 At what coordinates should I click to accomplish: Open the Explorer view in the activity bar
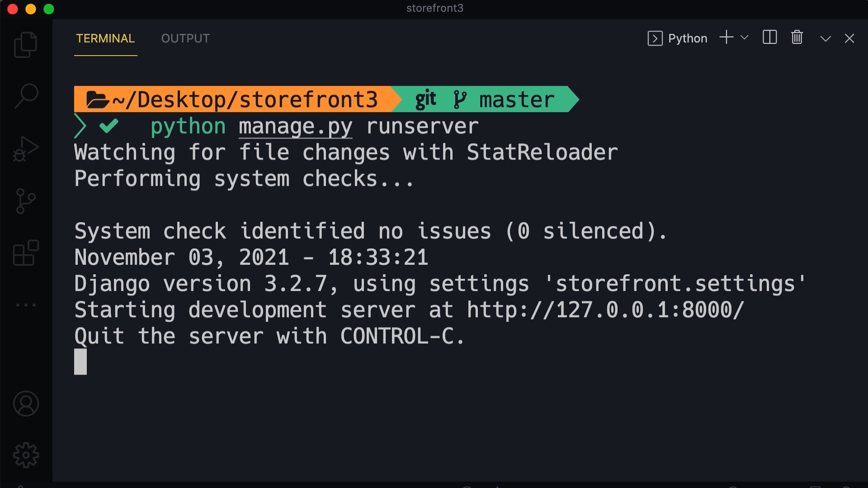coord(26,44)
